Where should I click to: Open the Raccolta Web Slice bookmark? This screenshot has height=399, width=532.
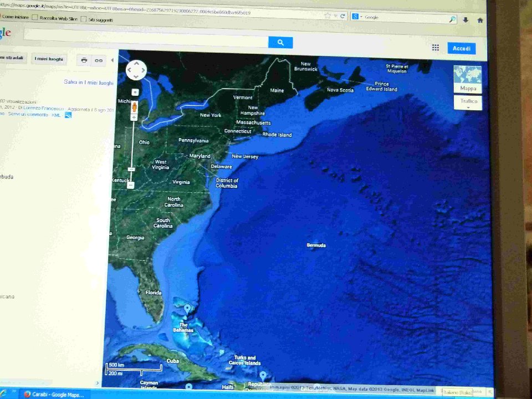pyautogui.click(x=55, y=18)
